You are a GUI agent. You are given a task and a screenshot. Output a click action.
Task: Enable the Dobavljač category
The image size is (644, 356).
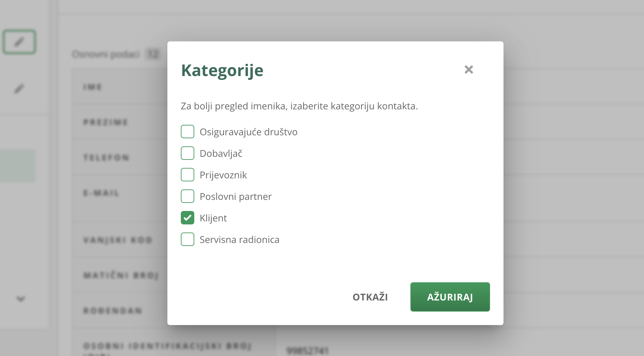click(x=188, y=153)
